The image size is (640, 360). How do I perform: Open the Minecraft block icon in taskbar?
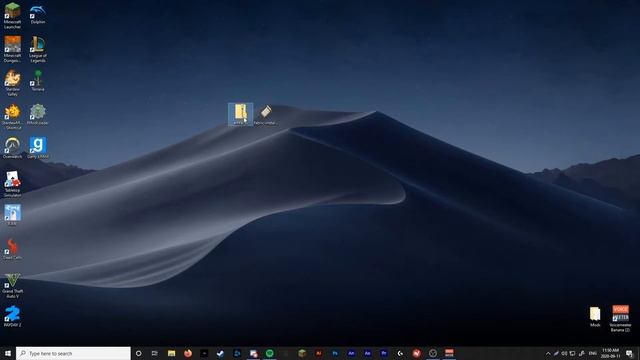302,353
